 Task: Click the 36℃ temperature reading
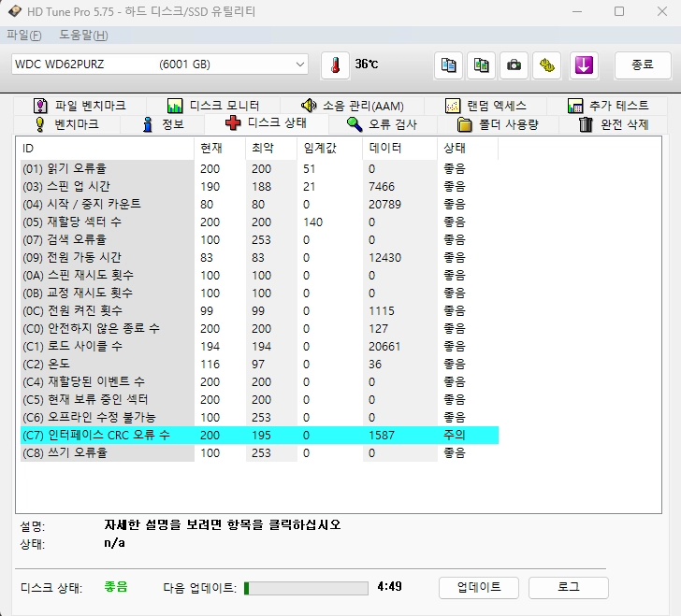pyautogui.click(x=367, y=64)
